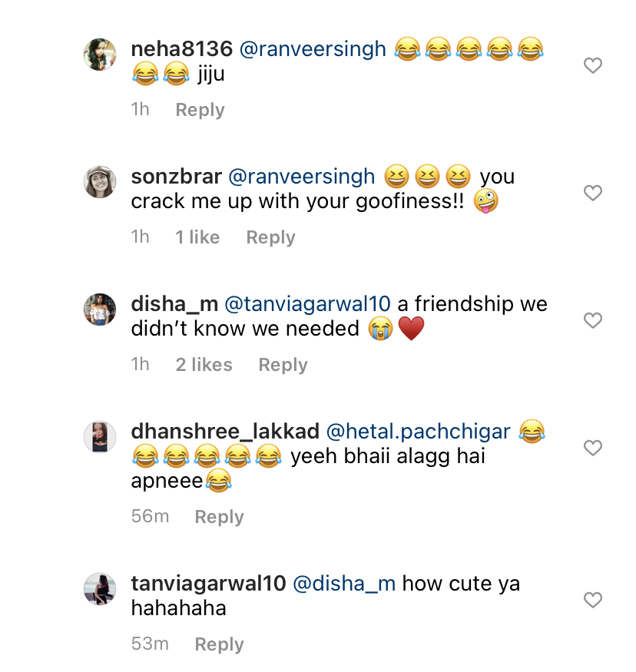View the 1 like on sonzbrar's comment
Viewport: 636px width, 672px height.
pos(197,237)
